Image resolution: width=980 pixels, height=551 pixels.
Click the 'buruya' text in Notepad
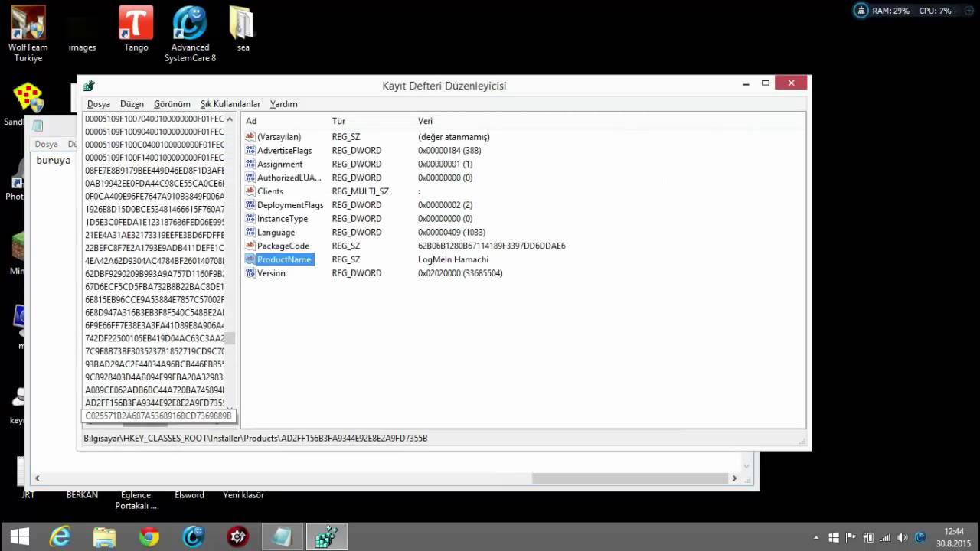pos(54,161)
